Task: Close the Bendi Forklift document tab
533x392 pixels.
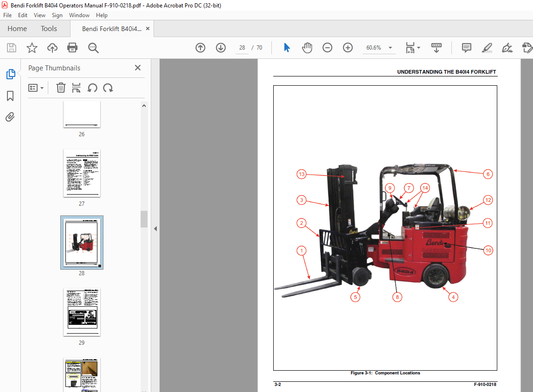Action: coord(148,29)
